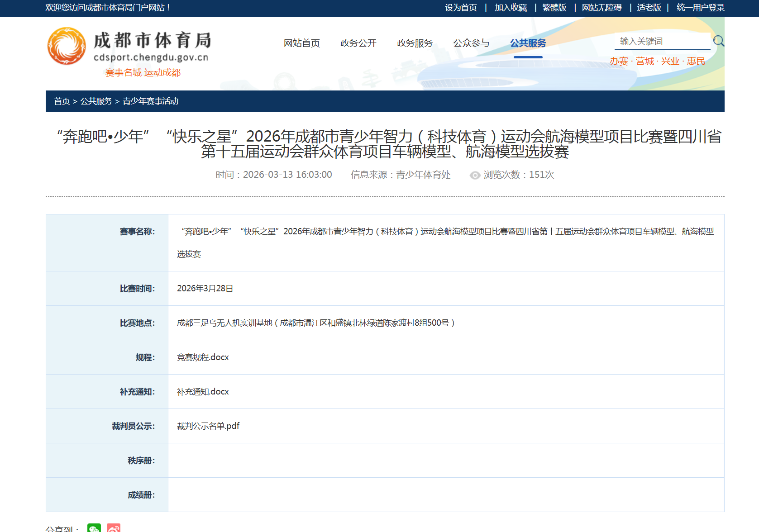Open the 网站首页 navigation menu
The width and height of the screenshot is (759, 532).
301,43
